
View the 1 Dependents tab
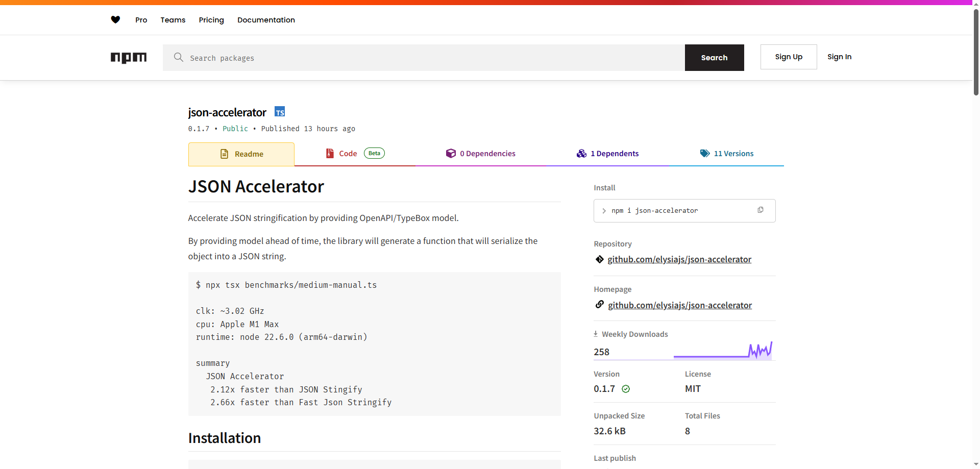607,154
